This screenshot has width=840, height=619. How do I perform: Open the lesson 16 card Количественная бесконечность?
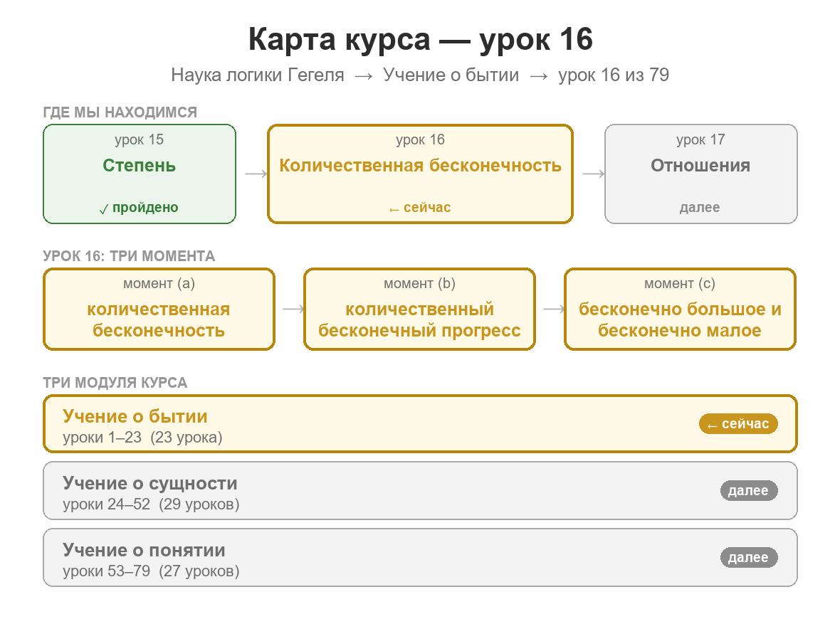tap(420, 174)
